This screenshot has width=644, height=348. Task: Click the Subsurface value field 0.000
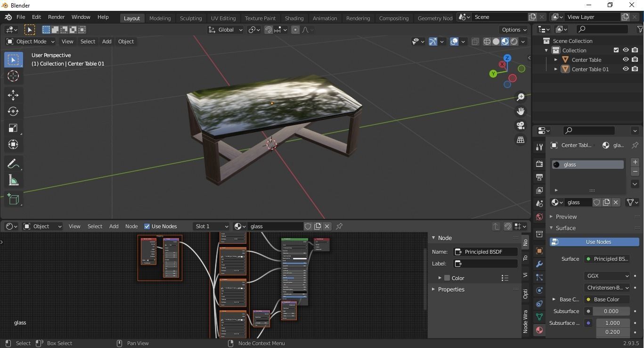coord(611,311)
